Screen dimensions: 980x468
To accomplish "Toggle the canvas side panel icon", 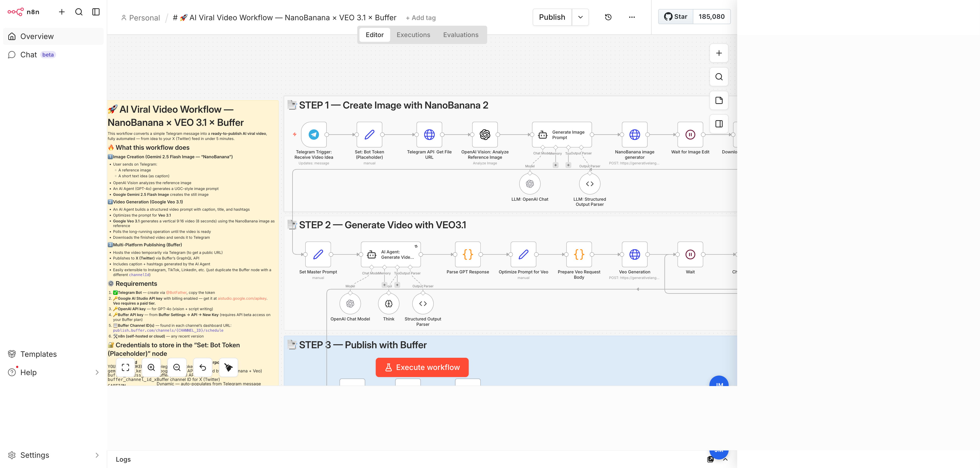I will pyautogui.click(x=719, y=124).
